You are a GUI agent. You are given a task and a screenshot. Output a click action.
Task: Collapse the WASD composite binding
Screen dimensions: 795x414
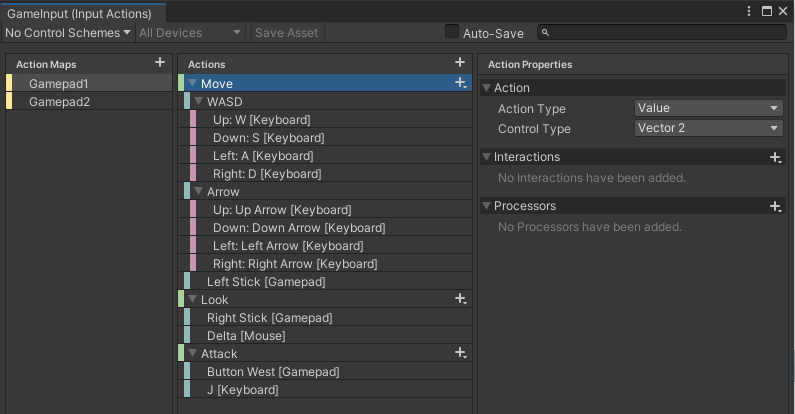(x=198, y=102)
